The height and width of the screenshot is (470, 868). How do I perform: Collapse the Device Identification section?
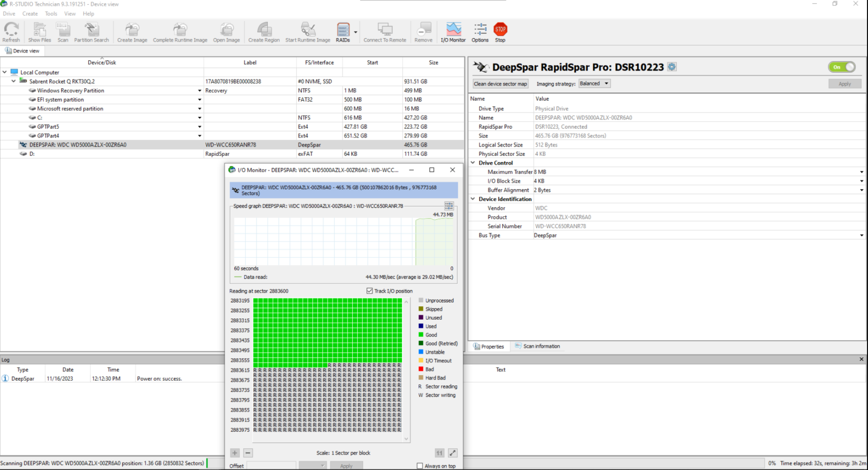(x=473, y=199)
